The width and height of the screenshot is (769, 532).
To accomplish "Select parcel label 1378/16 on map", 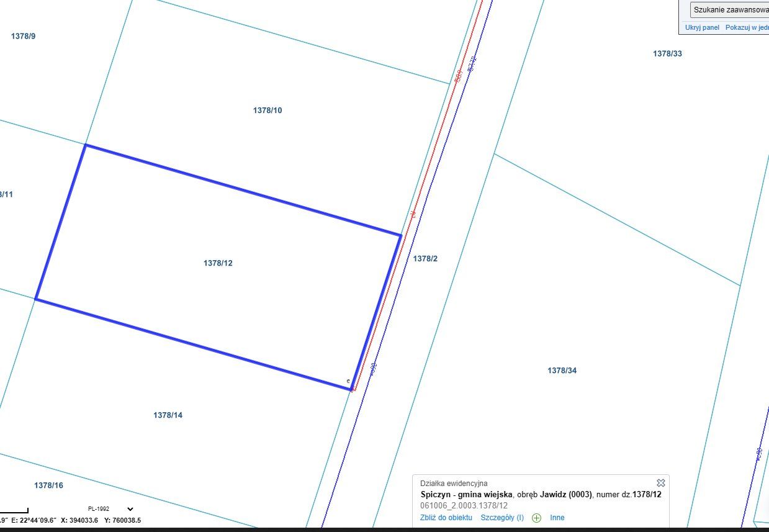I will [48, 485].
